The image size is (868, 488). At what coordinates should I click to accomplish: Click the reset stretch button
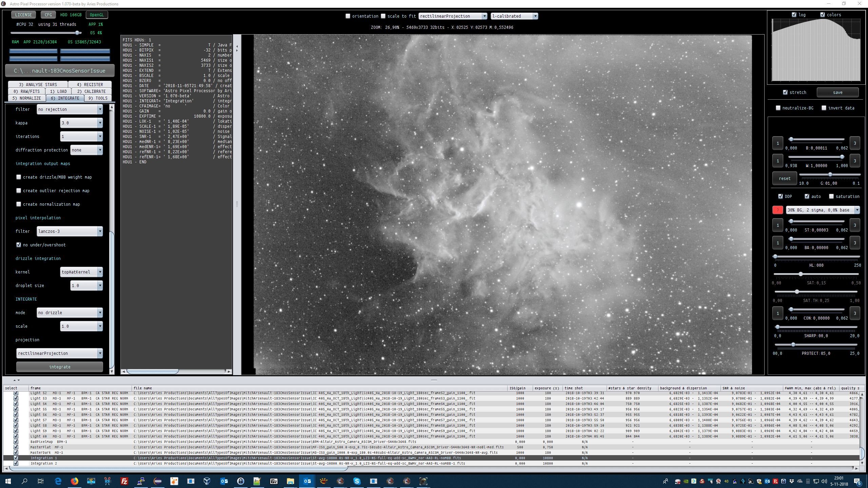[785, 178]
